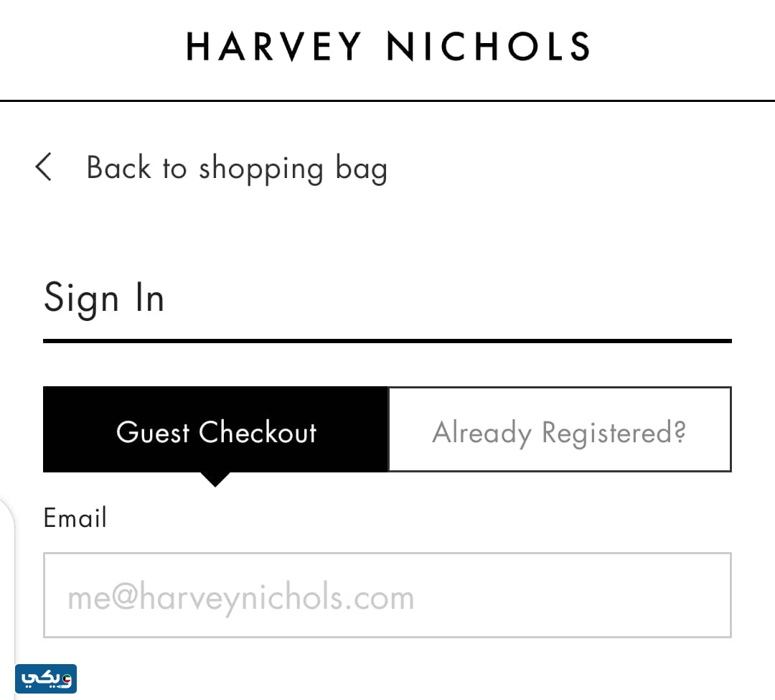Click the me@harveynichols.com placeholder text
This screenshot has height=700, width=775.
pos(241,597)
